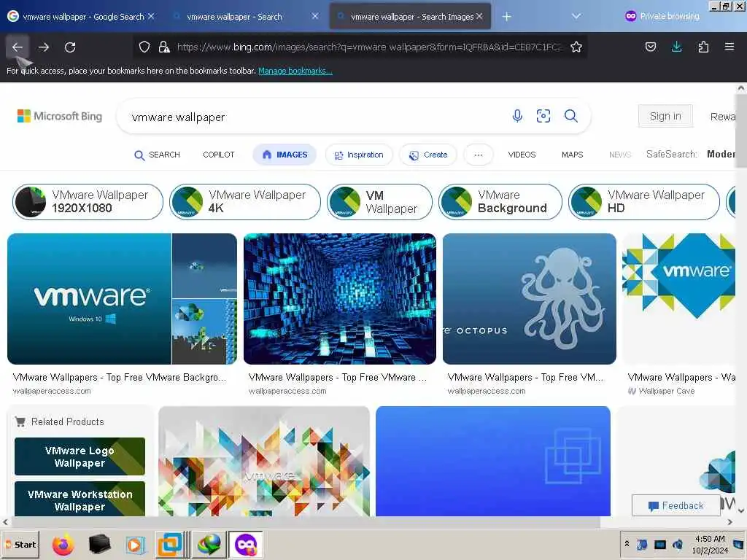Open the COPILOT tab
Image resolution: width=747 pixels, height=560 pixels.
pos(219,155)
